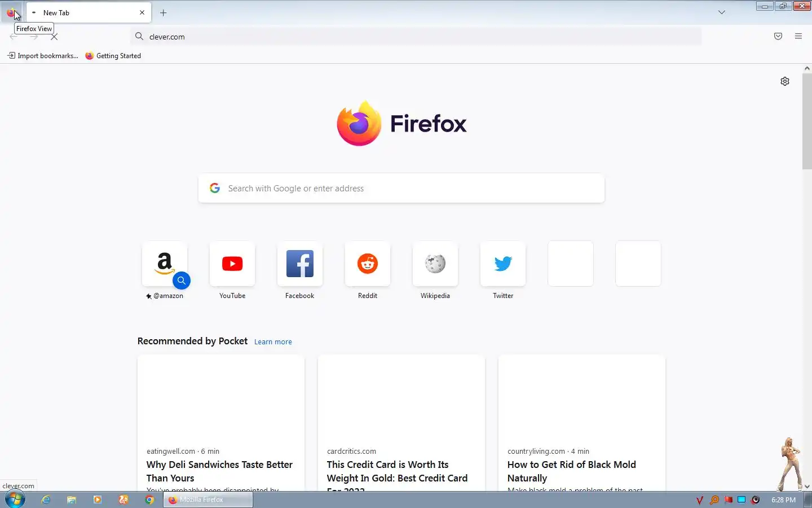Click the dancing figure desktop character

tap(790, 464)
